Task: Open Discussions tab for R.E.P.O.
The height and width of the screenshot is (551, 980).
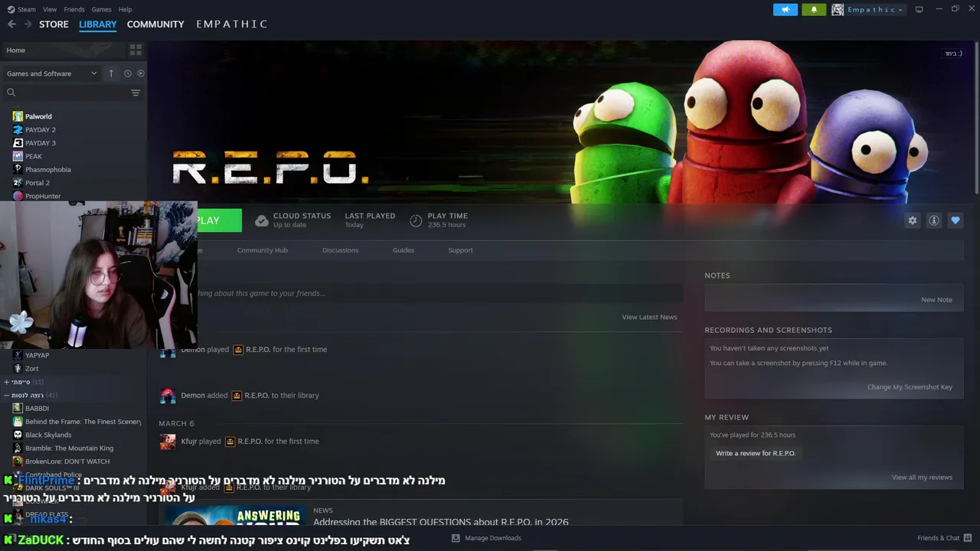Action: (x=340, y=250)
